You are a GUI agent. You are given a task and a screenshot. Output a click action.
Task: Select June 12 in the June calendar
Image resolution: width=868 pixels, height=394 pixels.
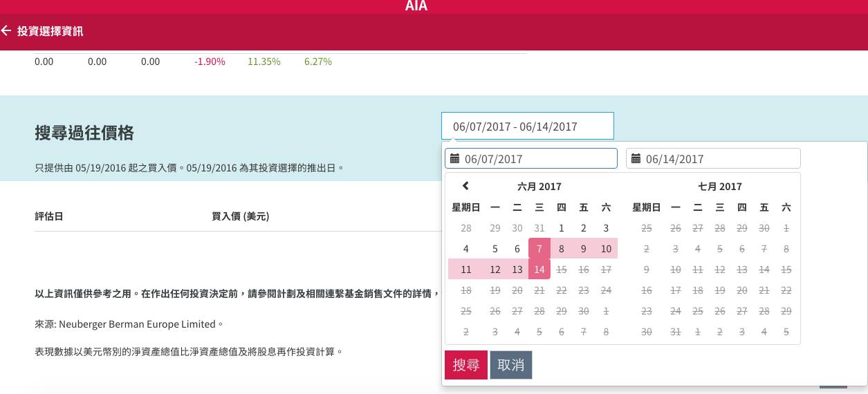pyautogui.click(x=495, y=270)
